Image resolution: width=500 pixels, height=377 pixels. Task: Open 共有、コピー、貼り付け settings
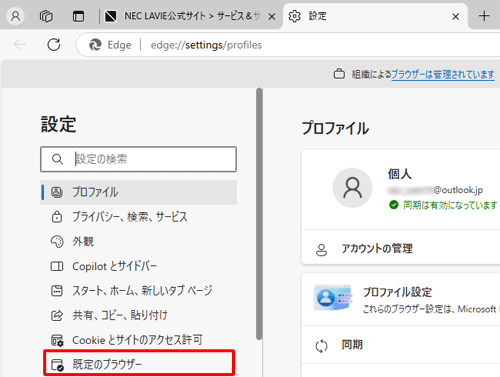coord(138,315)
